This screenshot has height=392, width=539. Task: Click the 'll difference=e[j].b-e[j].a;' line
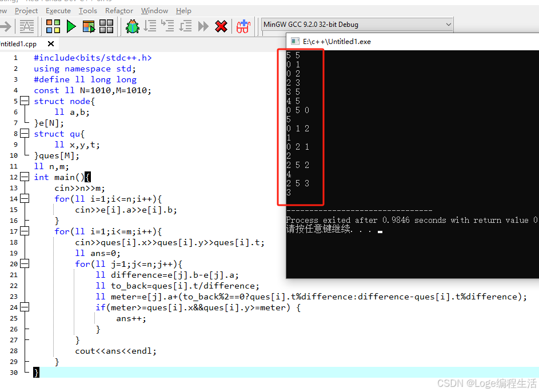[167, 275]
